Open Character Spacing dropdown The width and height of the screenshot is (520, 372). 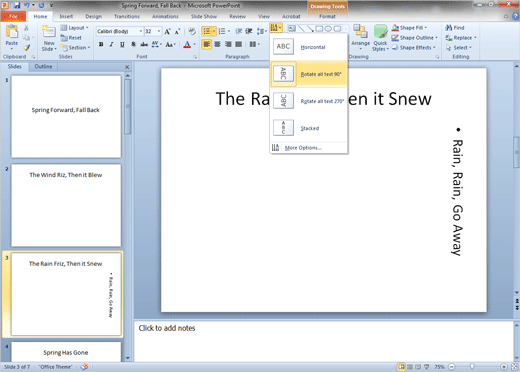[x=156, y=44]
